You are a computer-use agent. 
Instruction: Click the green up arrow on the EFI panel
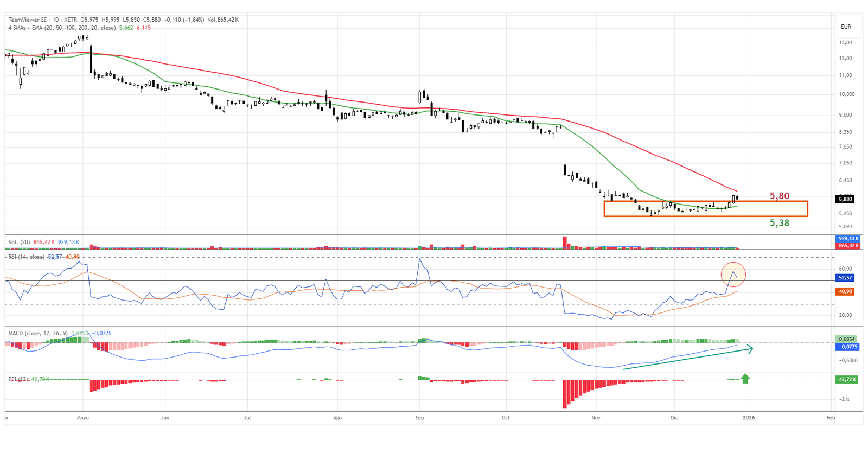click(745, 378)
